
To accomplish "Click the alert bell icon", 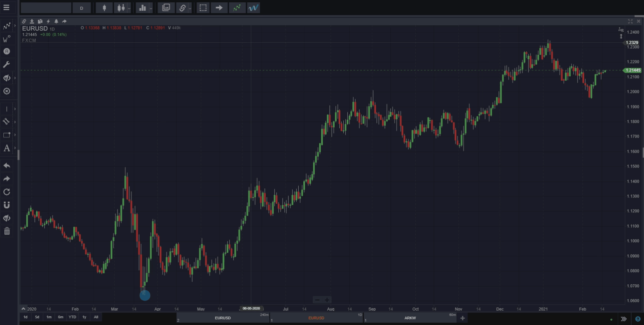I will 56,21.
